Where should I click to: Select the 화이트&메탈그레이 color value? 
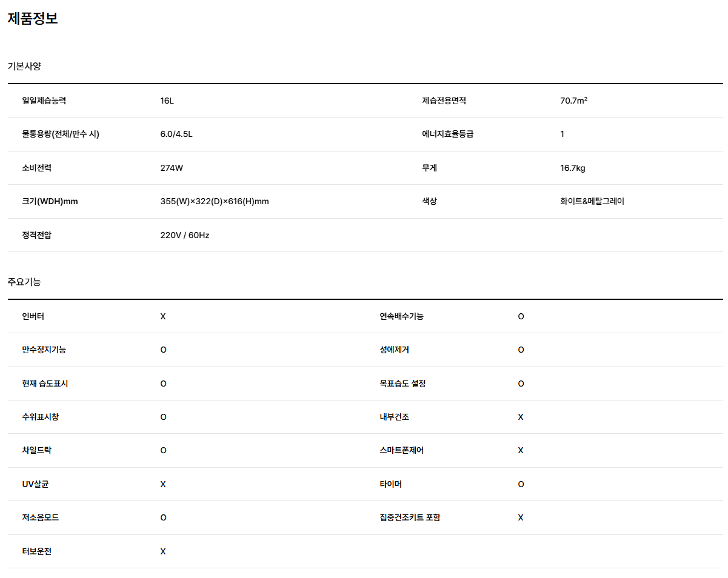[x=592, y=201]
